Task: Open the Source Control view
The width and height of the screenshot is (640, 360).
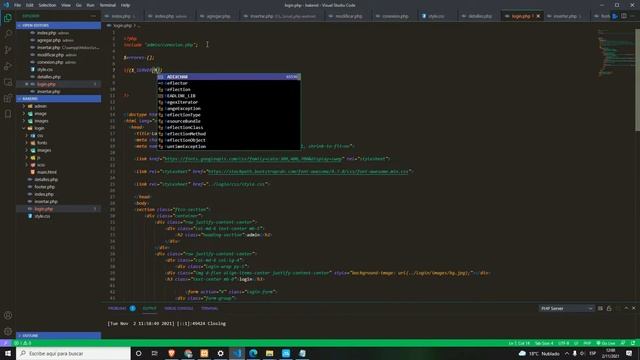Action: 8,50
